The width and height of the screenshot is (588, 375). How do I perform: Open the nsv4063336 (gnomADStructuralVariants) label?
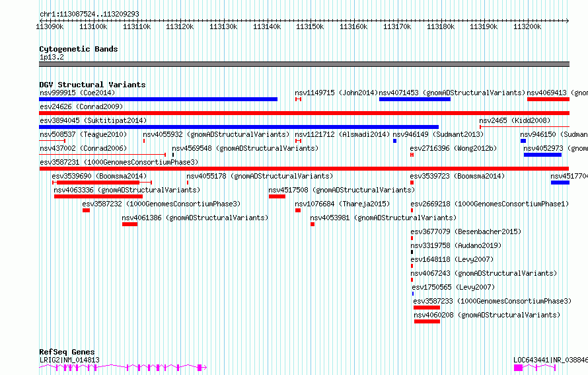click(x=127, y=190)
